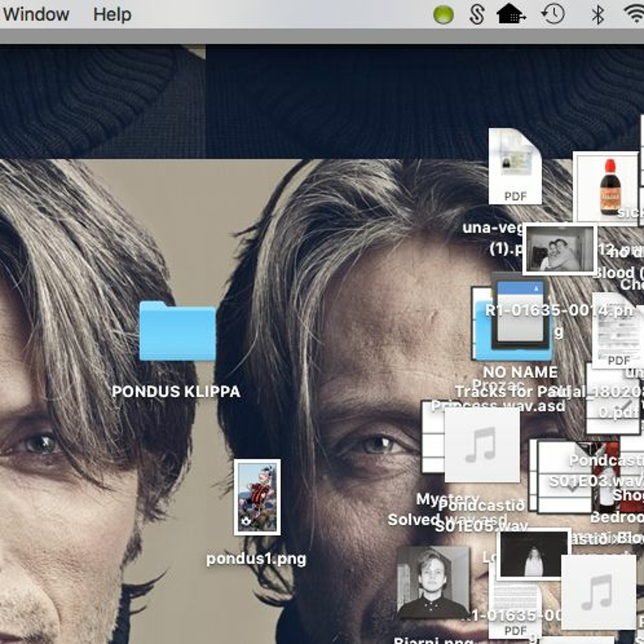
Task: Click the R1-01635-0014 file name label
Action: click(559, 321)
